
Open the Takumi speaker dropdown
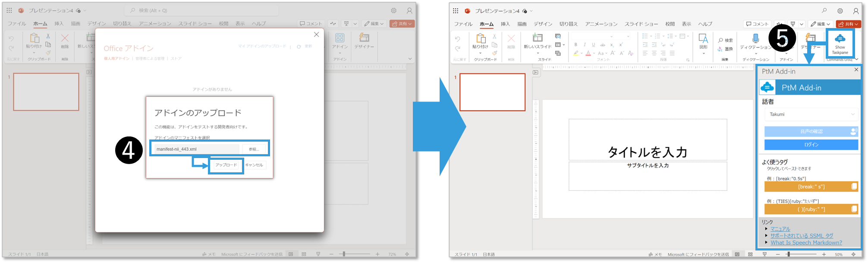(x=811, y=114)
